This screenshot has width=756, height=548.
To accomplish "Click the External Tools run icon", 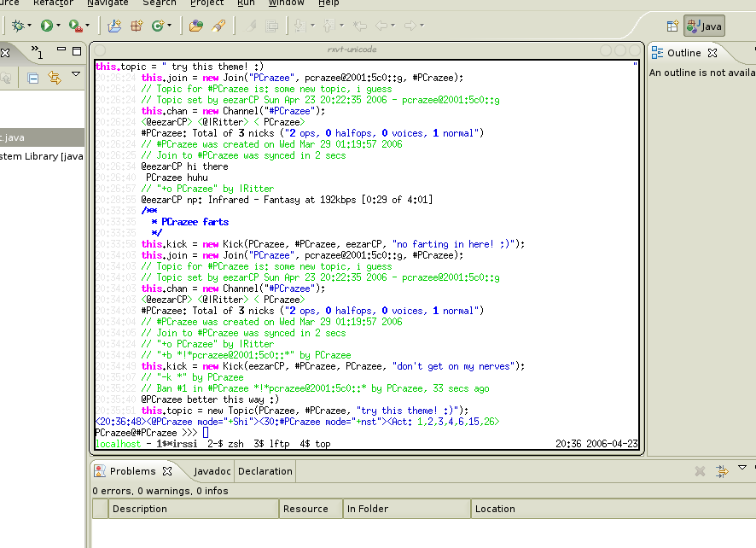I will (75, 26).
